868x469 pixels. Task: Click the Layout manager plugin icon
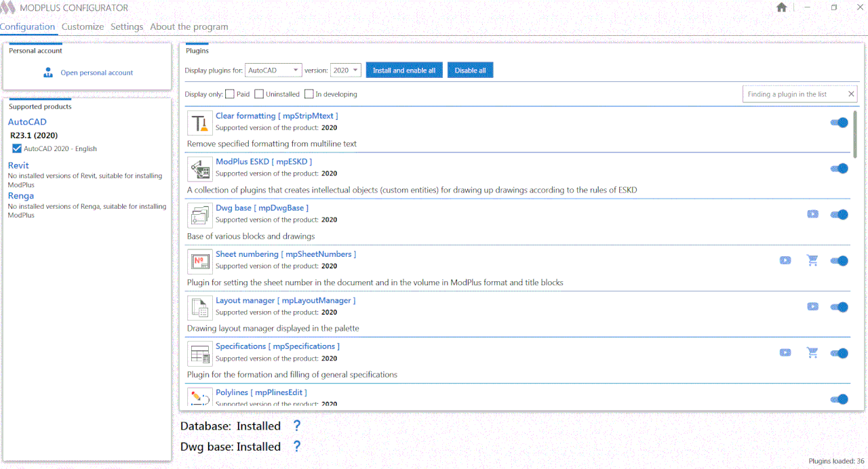click(x=200, y=307)
